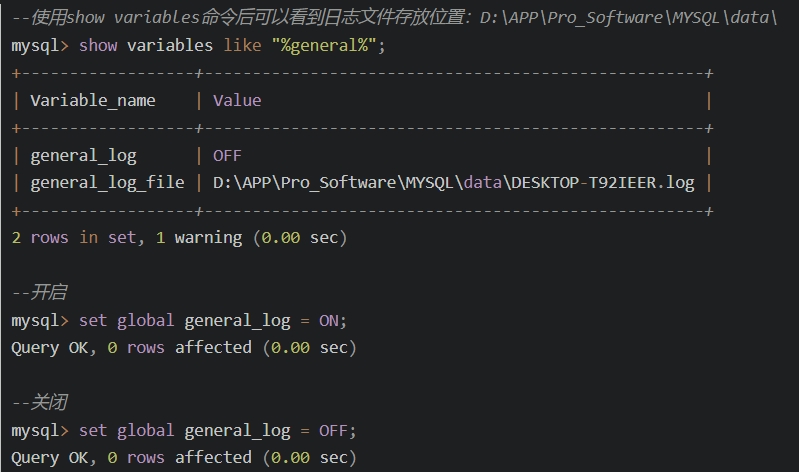Click the "%general%" string literal
This screenshot has height=472, width=799.
[325, 45]
